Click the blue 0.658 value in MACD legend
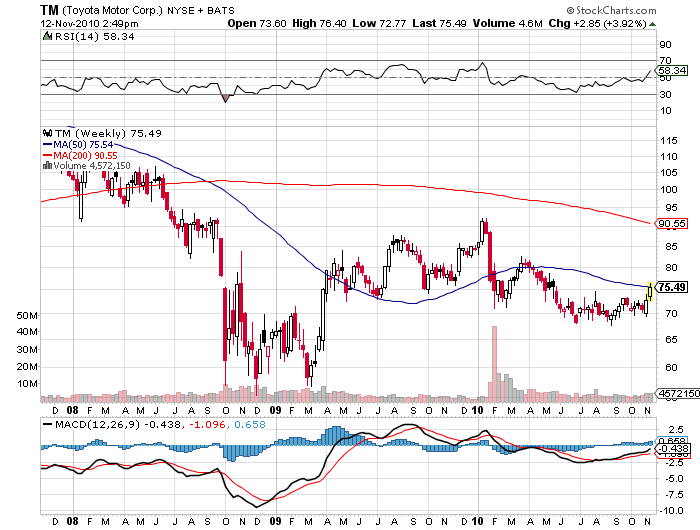The height and width of the screenshot is (530, 700). [x=249, y=424]
